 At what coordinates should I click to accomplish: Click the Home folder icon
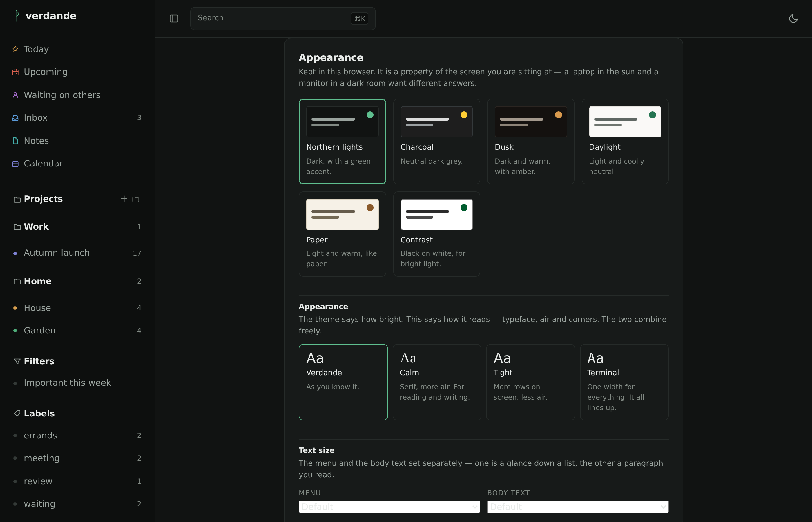(x=17, y=281)
